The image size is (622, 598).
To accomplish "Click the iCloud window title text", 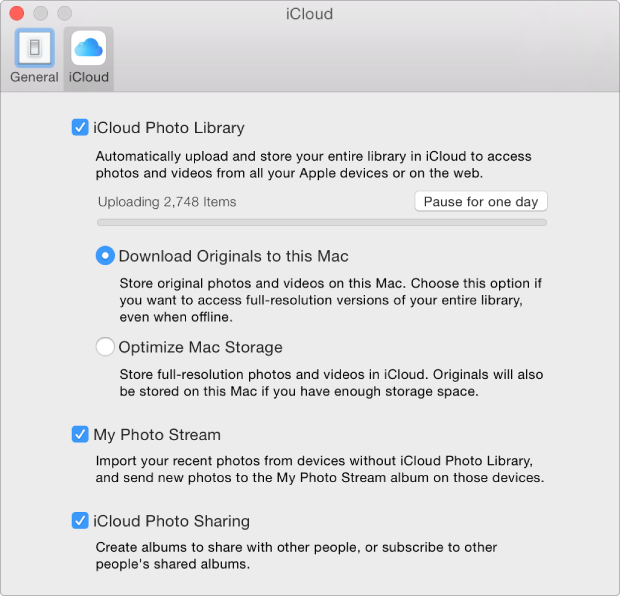I will point(309,14).
